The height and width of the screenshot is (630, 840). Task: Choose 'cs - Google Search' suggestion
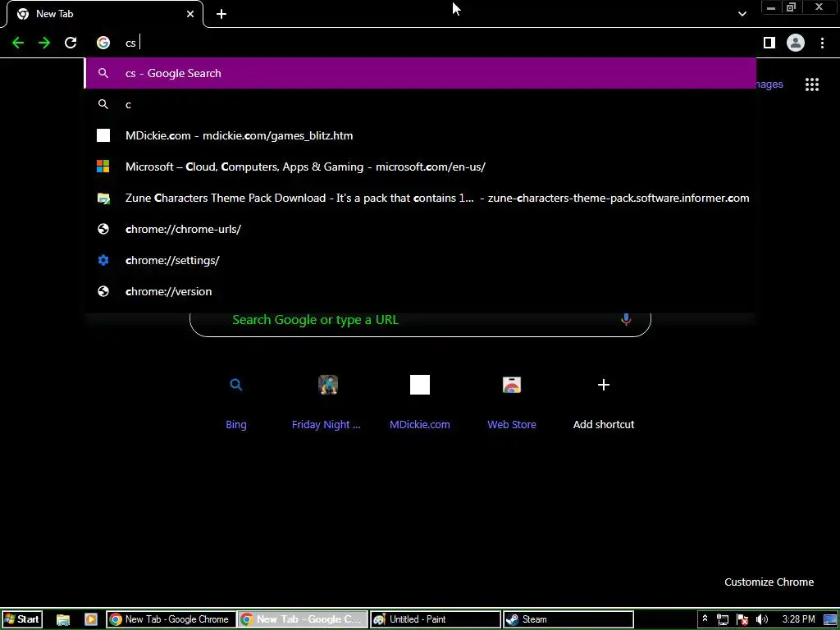pyautogui.click(x=421, y=73)
